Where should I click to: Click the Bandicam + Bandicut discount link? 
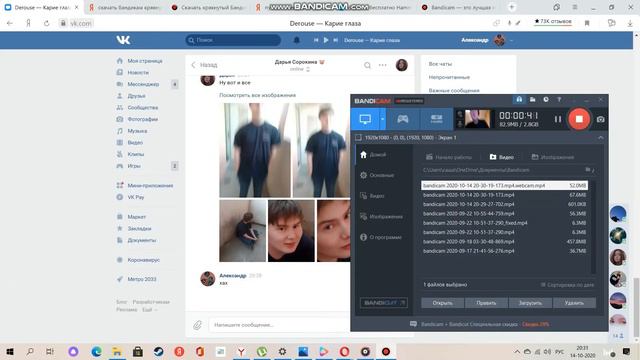click(x=485, y=324)
